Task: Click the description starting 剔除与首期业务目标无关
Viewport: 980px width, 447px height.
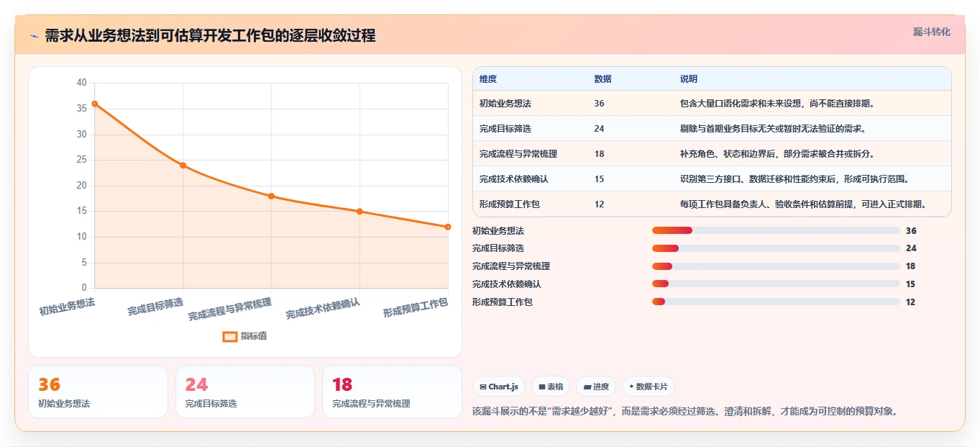Action: (x=773, y=129)
